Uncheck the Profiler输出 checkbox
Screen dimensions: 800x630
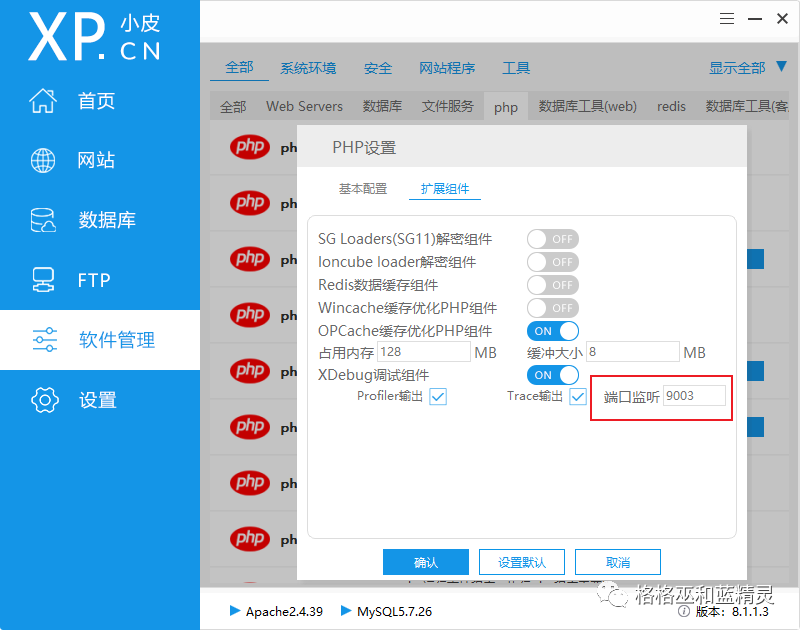click(438, 396)
